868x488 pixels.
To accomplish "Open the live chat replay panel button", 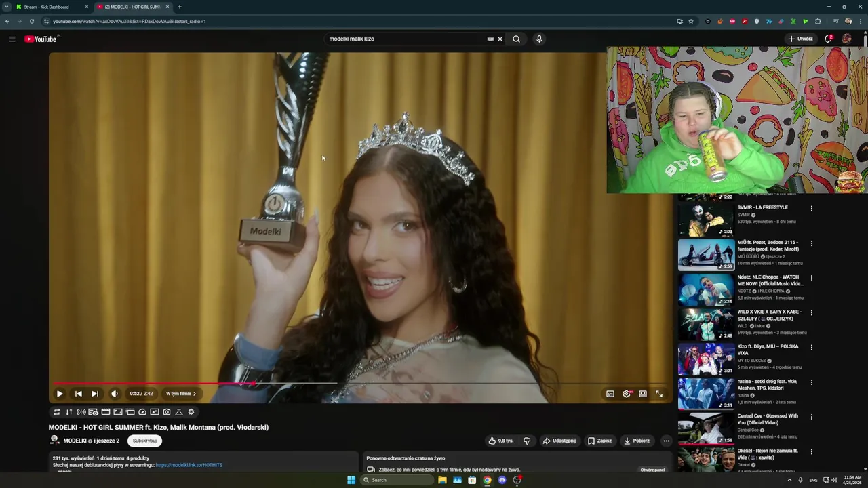I will tap(652, 470).
